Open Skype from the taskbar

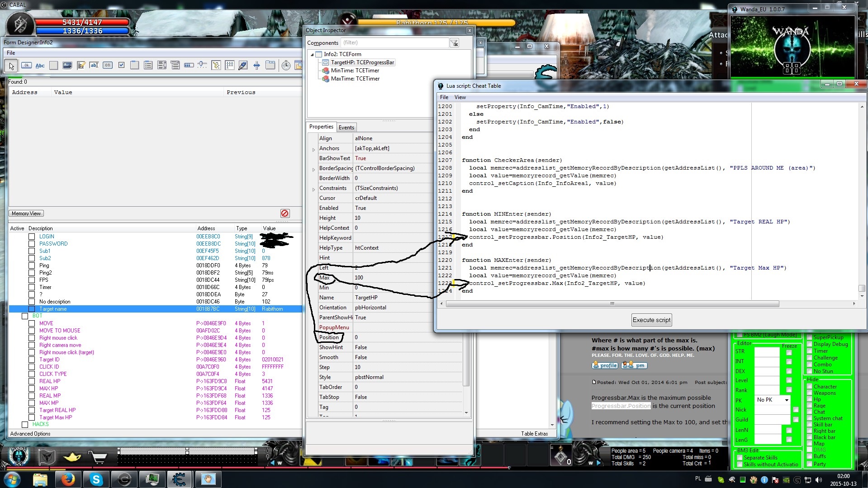[x=96, y=479]
